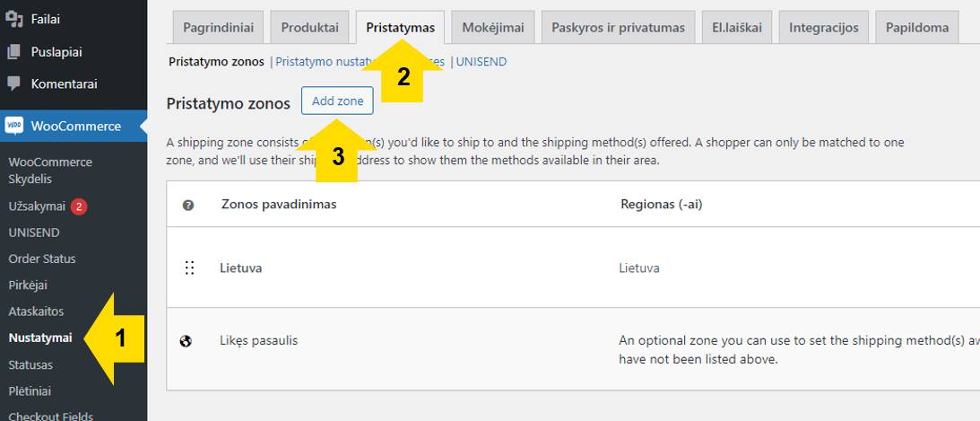Open Nustatymai in the WooCommerce submenu
This screenshot has width=980, height=421.
point(40,338)
